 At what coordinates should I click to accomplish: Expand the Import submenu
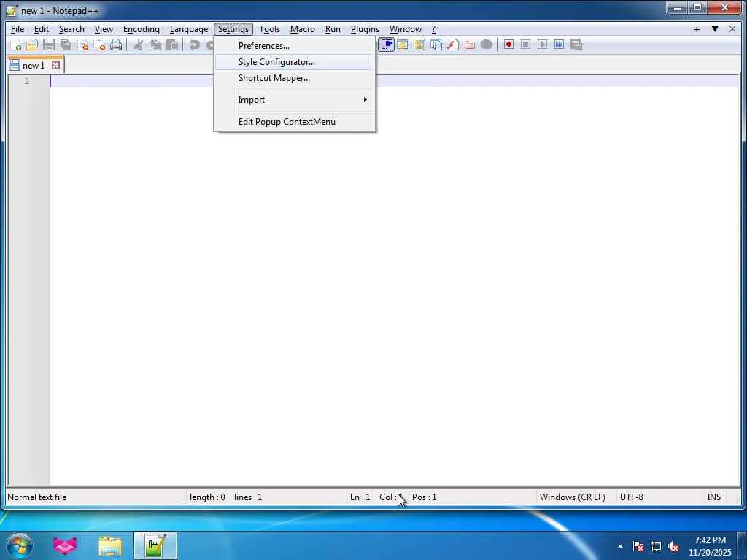pyautogui.click(x=295, y=100)
